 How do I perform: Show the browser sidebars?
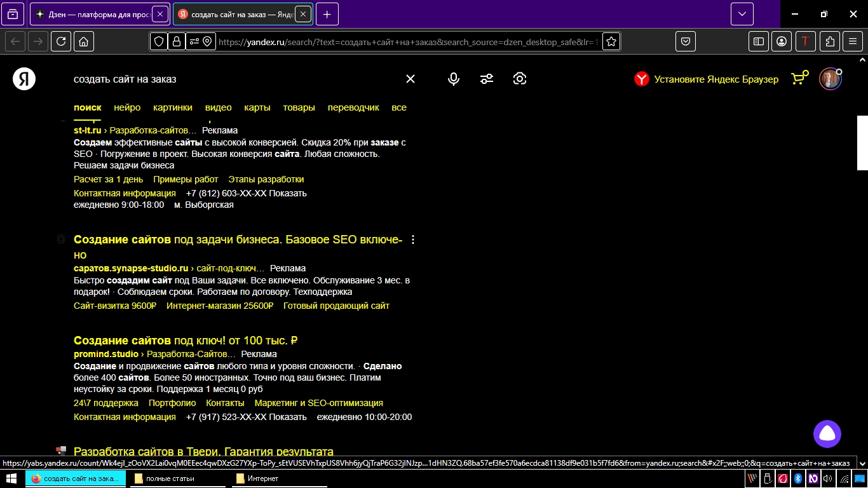[758, 41]
